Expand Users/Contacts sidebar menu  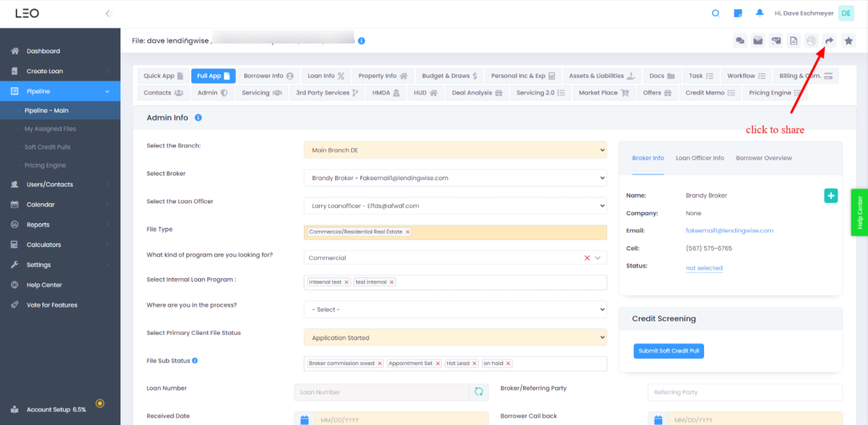(60, 185)
